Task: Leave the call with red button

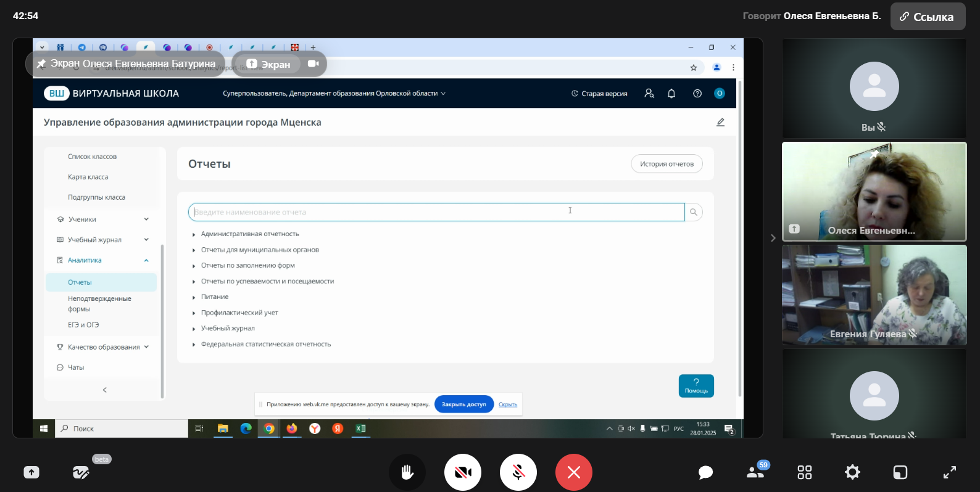Action: pos(573,472)
